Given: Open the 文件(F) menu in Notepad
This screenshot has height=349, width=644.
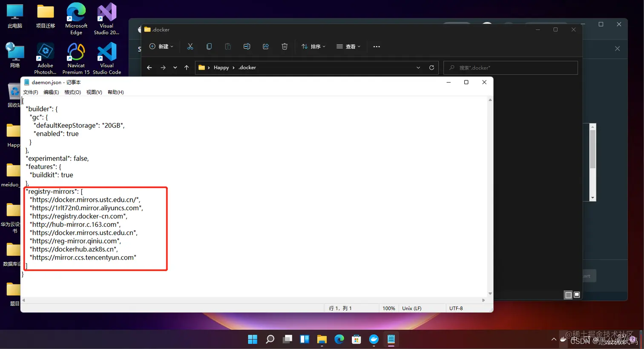Looking at the screenshot, I should pos(31,92).
